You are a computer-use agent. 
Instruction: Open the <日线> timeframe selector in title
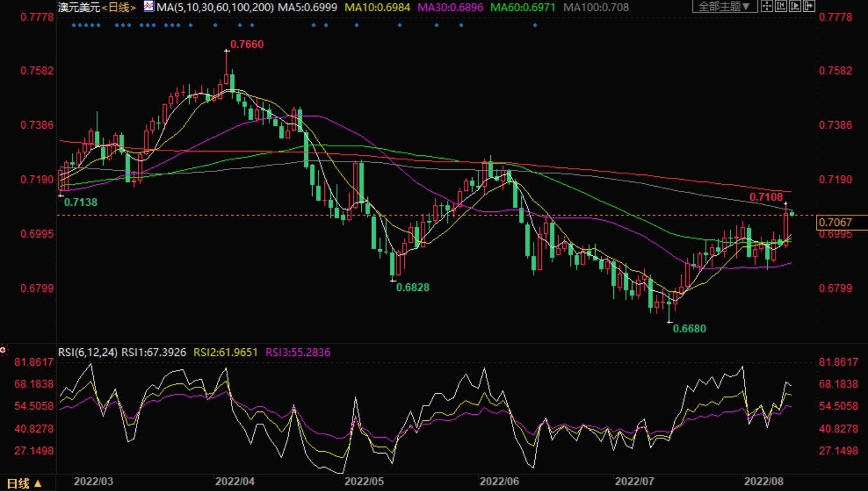pos(119,8)
